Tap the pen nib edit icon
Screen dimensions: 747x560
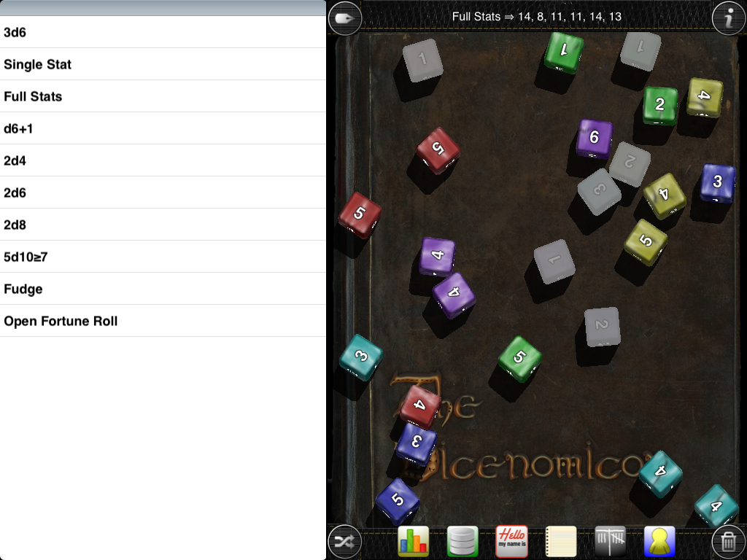click(x=344, y=19)
